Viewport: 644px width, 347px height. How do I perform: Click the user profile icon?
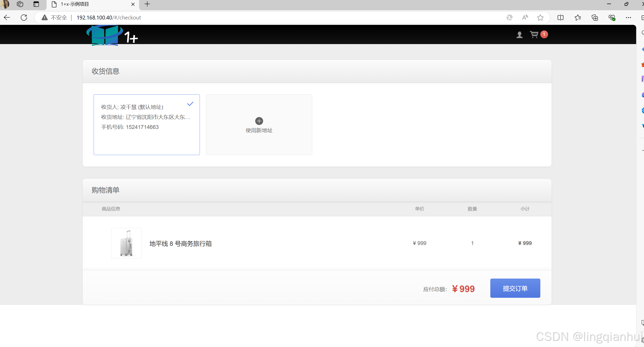519,35
